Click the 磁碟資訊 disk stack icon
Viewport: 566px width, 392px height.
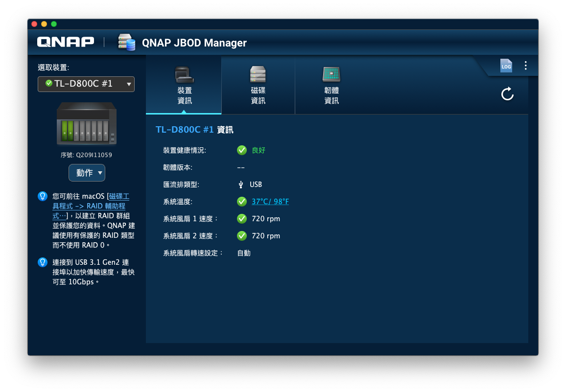coord(258,74)
